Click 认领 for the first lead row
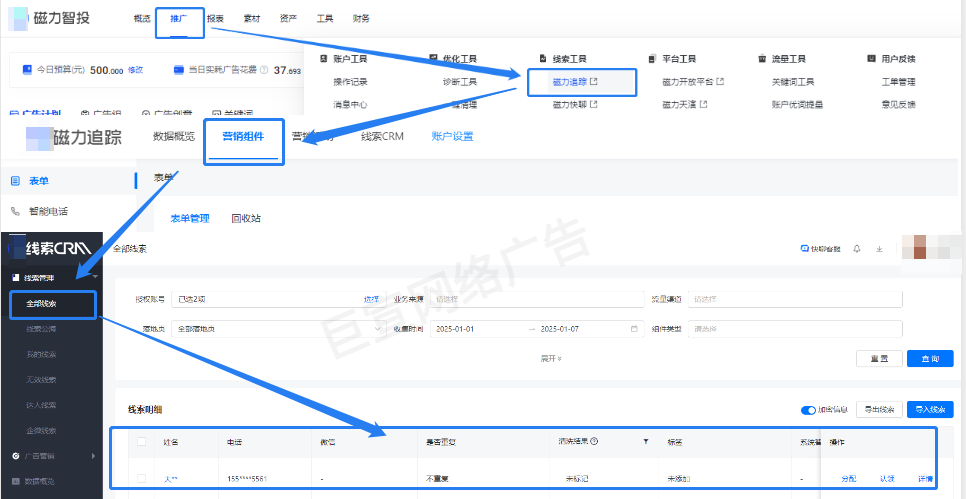Screen dimensions: 966x499 887,479
